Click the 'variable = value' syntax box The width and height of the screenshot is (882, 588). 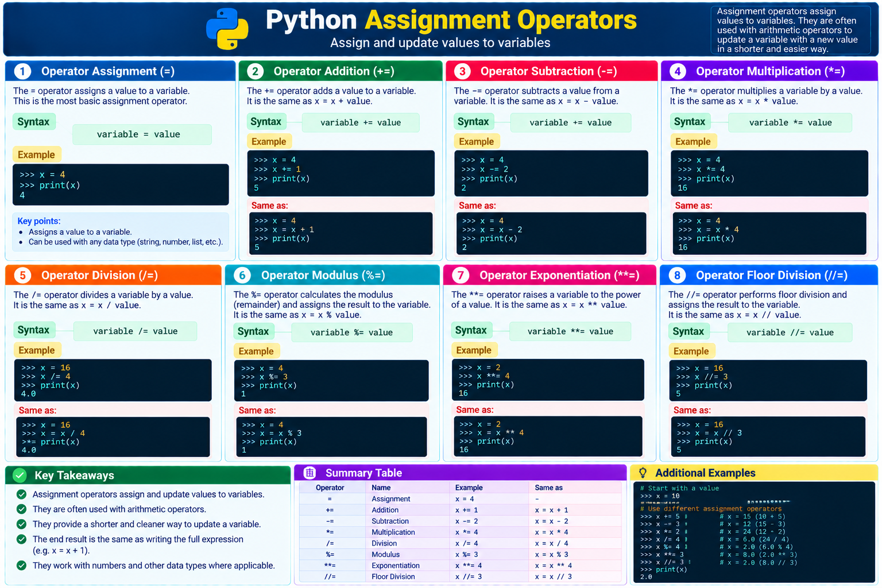[142, 134]
